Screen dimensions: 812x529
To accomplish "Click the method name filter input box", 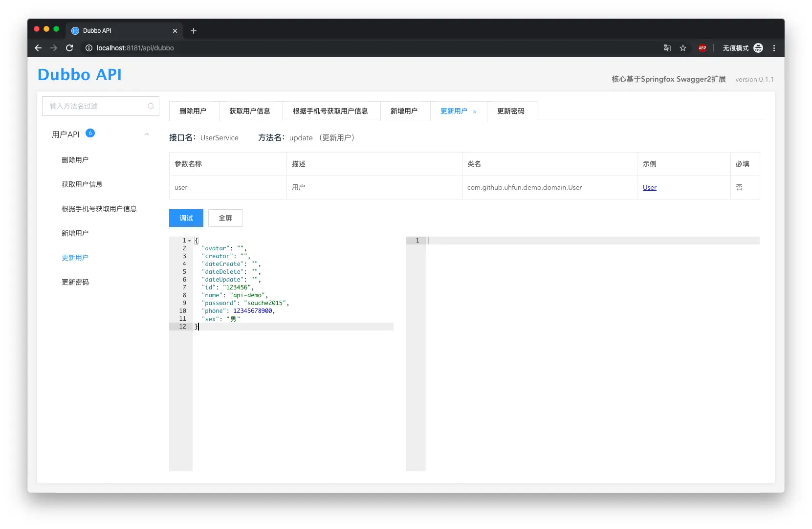I will [93, 106].
